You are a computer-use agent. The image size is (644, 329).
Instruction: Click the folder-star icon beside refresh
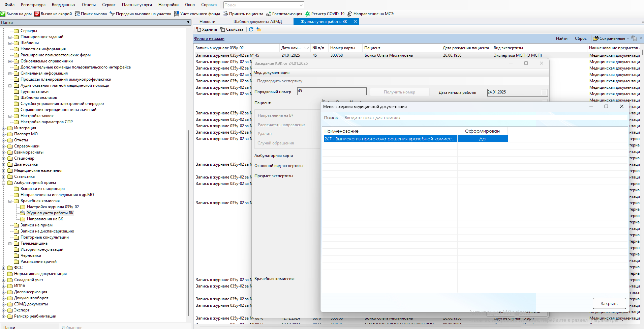[x=259, y=29]
